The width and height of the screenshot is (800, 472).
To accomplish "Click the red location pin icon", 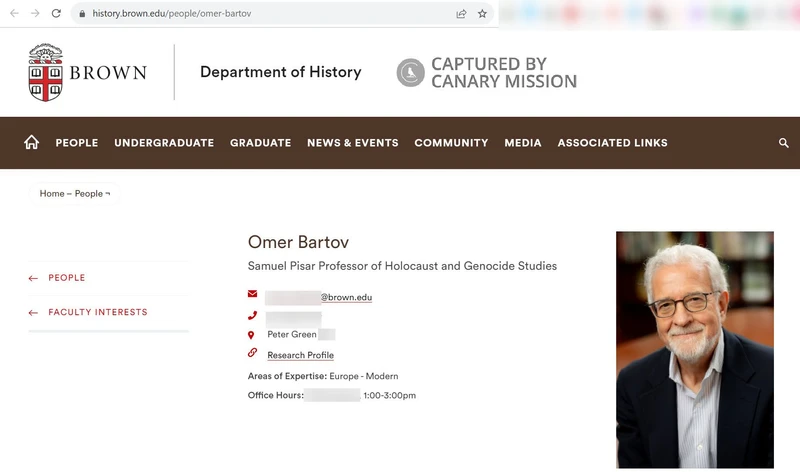I will (x=251, y=335).
